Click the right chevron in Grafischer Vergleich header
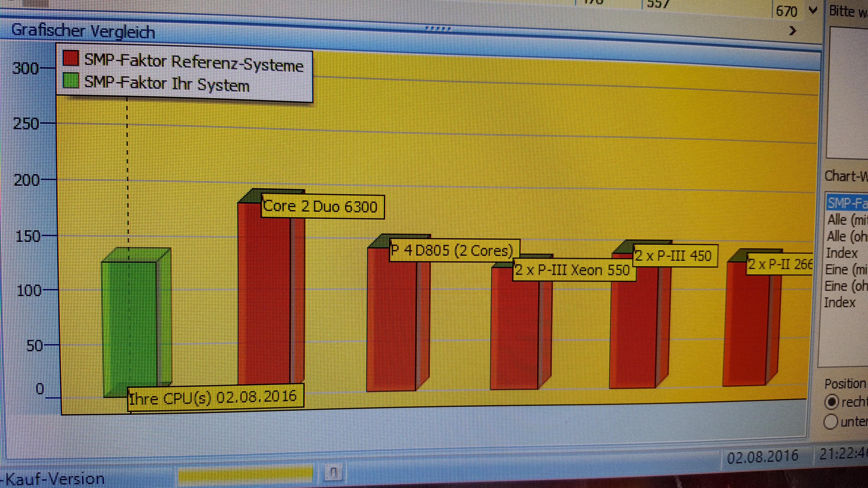This screenshot has width=868, height=488. pos(793,31)
